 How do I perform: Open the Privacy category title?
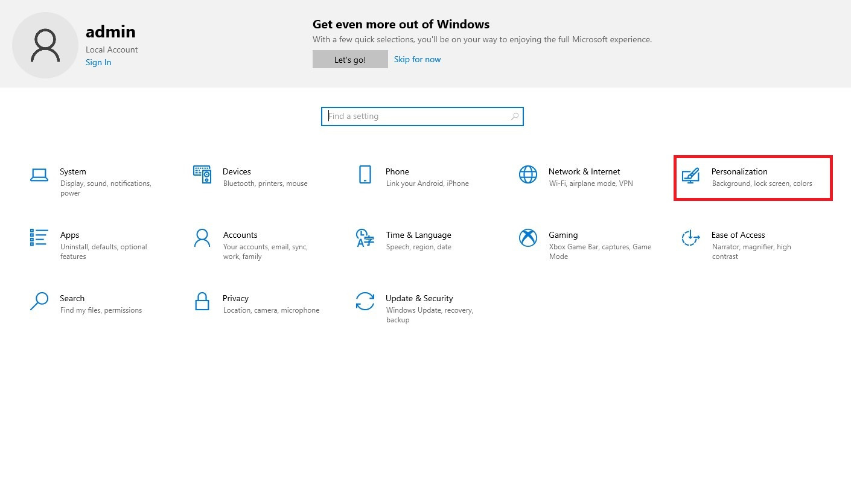pos(235,298)
